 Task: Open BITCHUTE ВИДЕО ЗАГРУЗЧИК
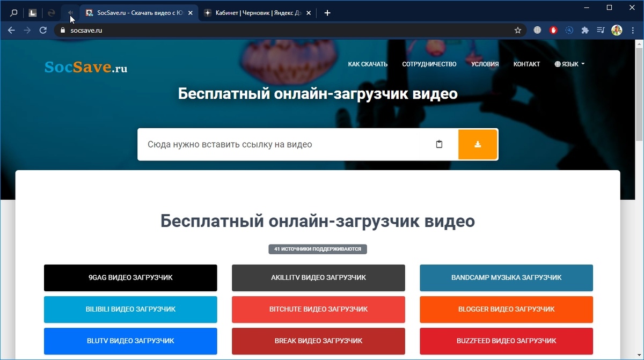pyautogui.click(x=318, y=310)
